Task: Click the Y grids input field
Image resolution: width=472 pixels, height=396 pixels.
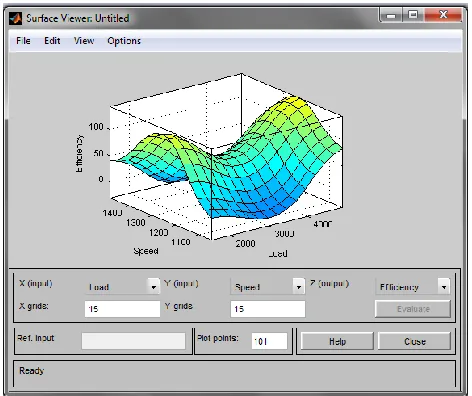Action: tap(268, 309)
